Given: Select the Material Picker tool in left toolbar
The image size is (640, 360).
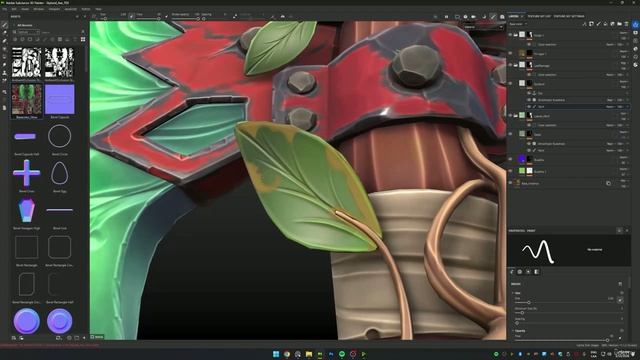Looking at the screenshot, I should click(4, 80).
